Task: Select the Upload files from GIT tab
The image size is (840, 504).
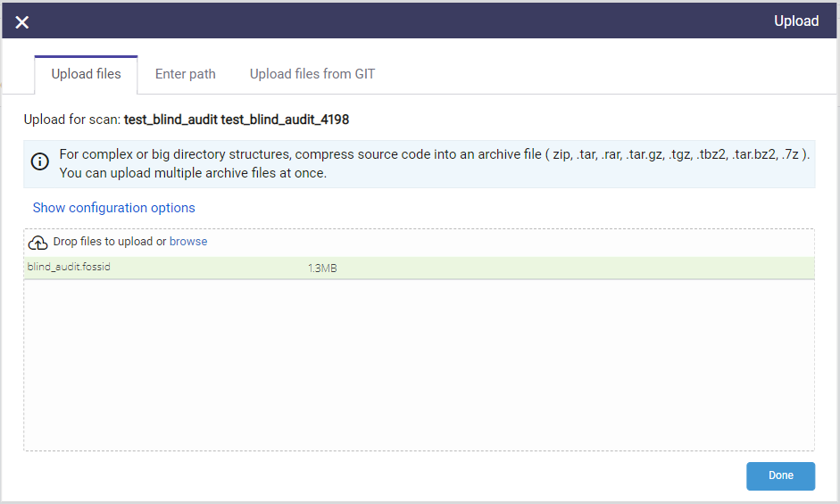Action: pyautogui.click(x=312, y=74)
